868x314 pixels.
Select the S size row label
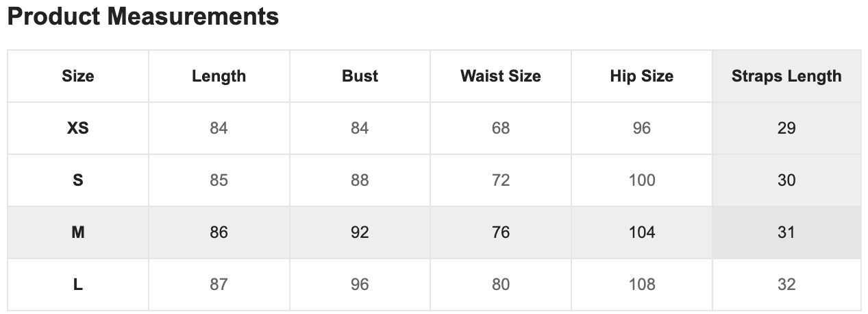click(x=78, y=180)
